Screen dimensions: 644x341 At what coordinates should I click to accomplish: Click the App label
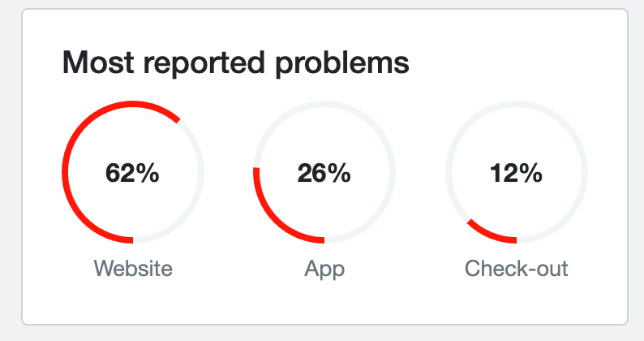point(324,270)
